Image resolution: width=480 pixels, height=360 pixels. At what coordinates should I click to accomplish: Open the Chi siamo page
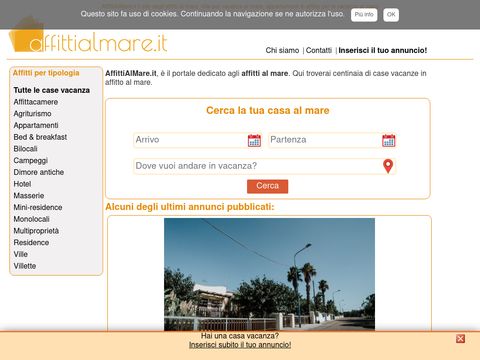point(282,50)
